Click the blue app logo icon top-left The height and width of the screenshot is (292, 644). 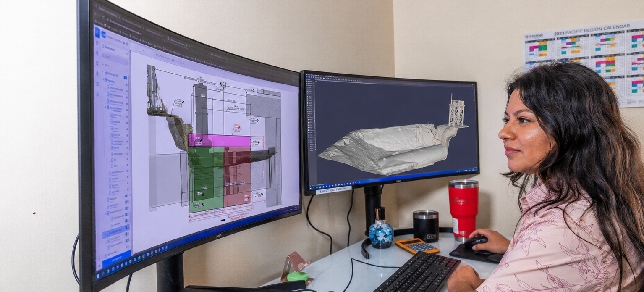[97, 32]
